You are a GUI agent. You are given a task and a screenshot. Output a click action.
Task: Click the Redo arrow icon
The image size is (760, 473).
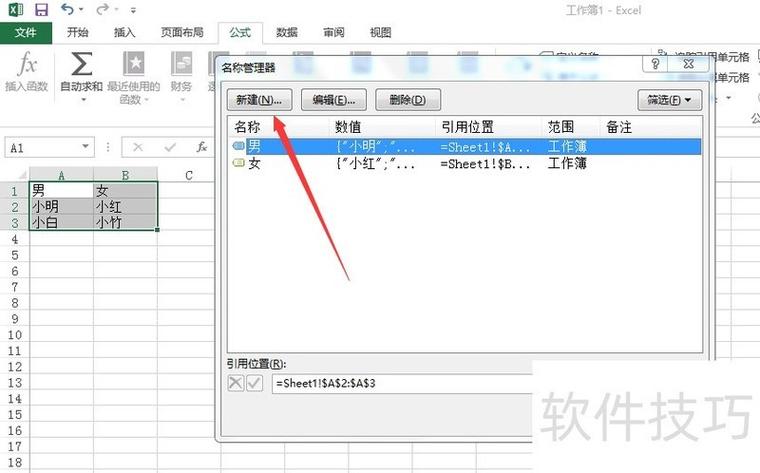pyautogui.click(x=102, y=9)
